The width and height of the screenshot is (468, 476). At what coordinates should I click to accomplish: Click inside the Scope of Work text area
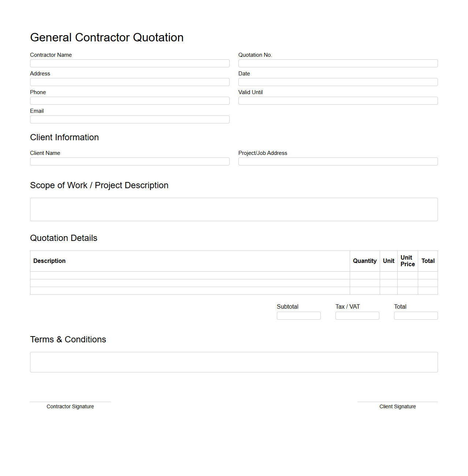234,209
